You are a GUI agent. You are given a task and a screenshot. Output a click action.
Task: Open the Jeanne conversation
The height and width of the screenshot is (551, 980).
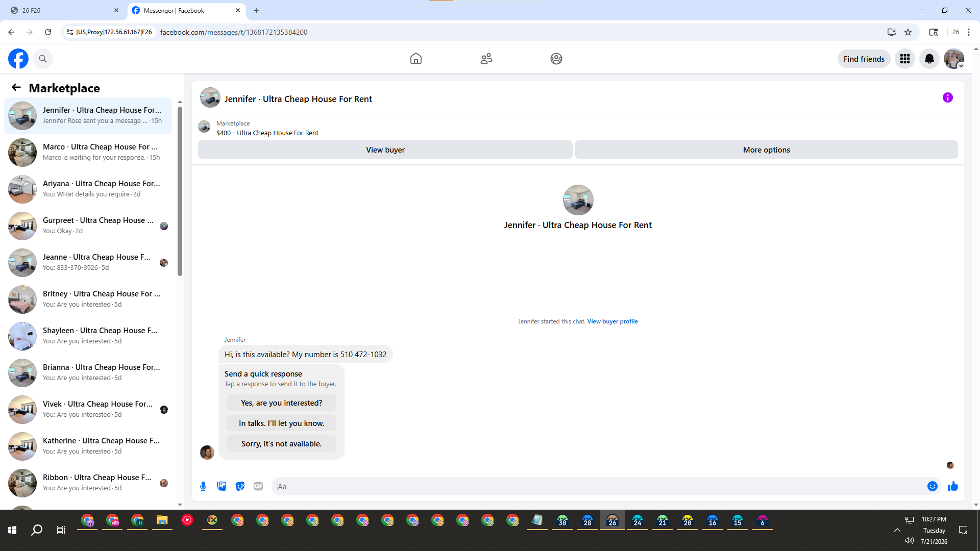point(88,263)
